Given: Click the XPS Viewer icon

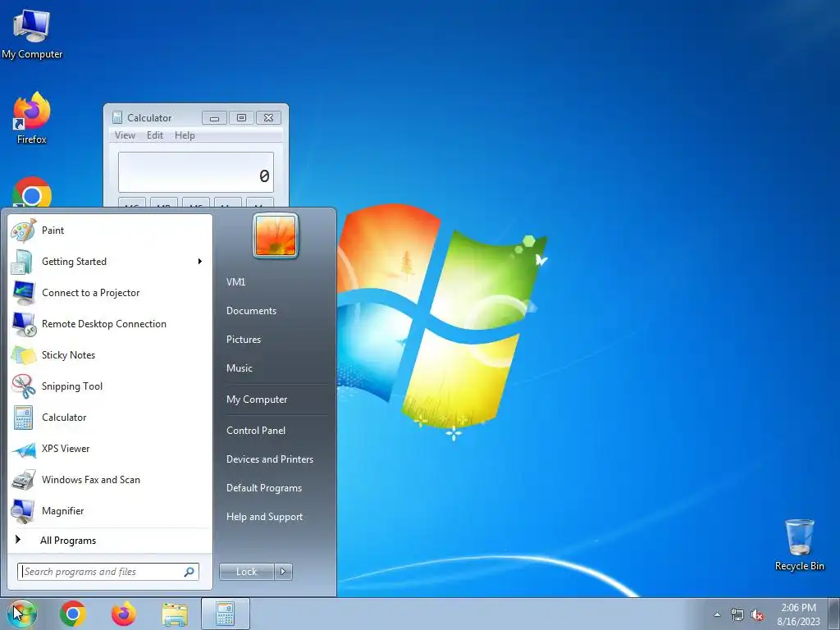Looking at the screenshot, I should click(x=24, y=449).
